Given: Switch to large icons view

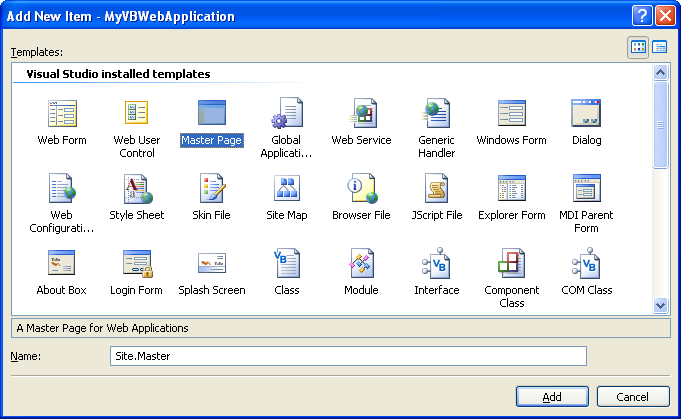Looking at the screenshot, I should [x=638, y=47].
